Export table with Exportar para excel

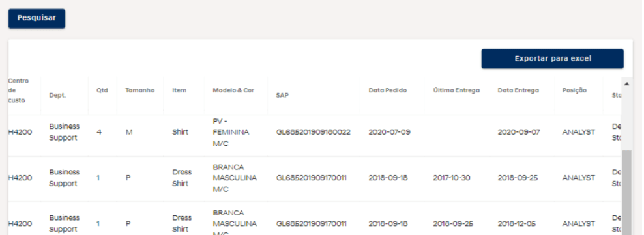pos(552,59)
